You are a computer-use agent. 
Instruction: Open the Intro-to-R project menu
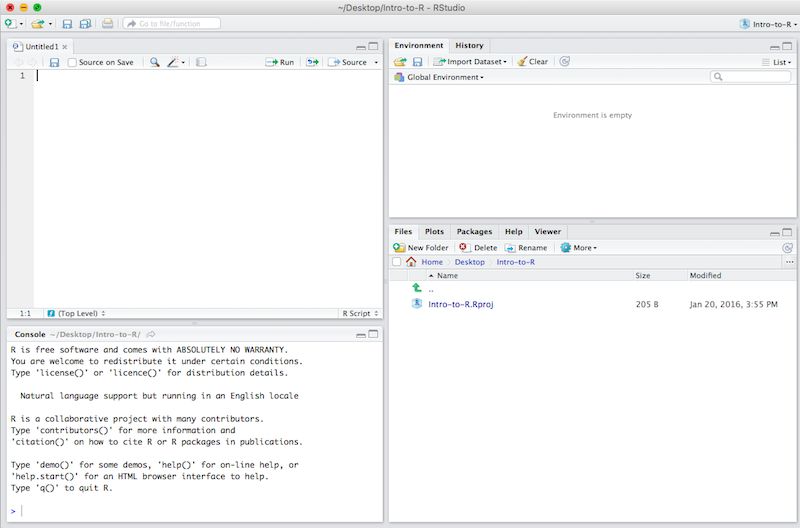[x=768, y=24]
